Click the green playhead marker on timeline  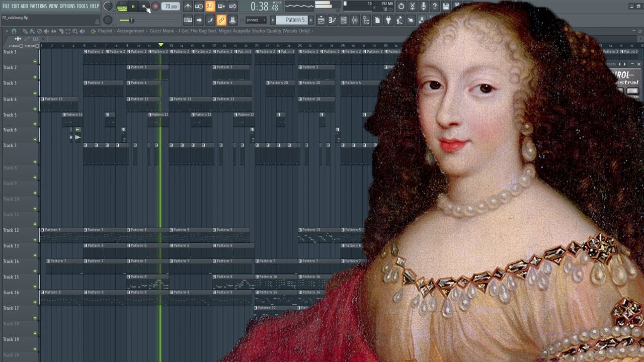[x=161, y=45]
